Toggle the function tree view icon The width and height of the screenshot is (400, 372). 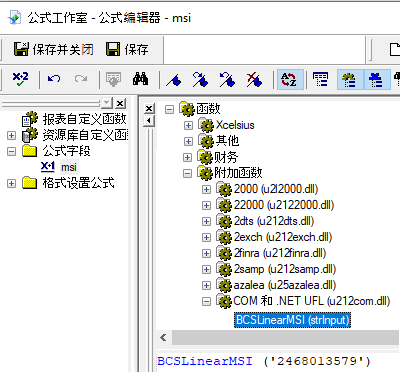coord(350,80)
